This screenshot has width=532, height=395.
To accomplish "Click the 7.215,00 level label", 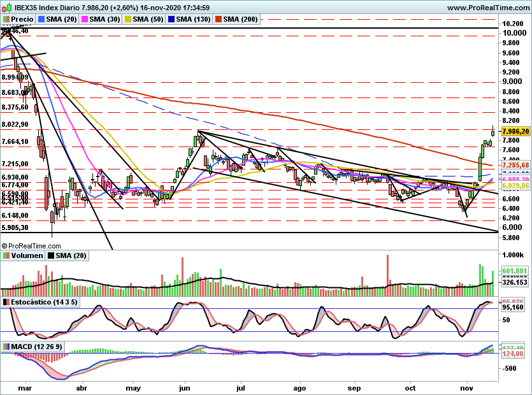I will pyautogui.click(x=15, y=164).
